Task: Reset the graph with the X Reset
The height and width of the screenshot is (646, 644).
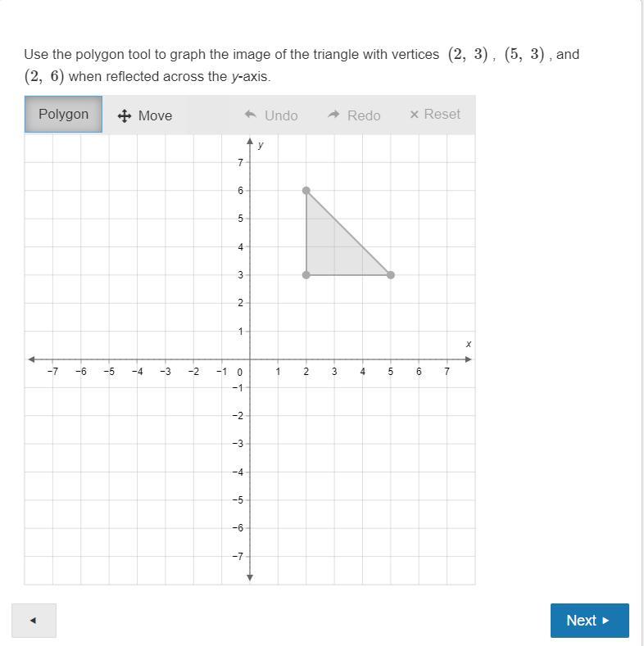Action: tap(435, 114)
